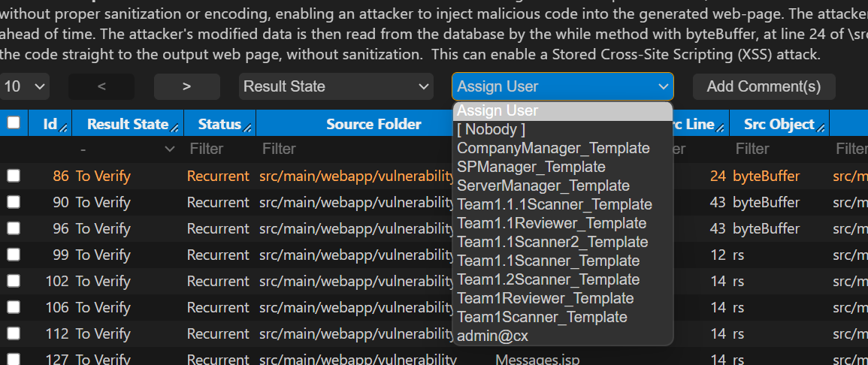This screenshot has width=868, height=365.
Task: Check the box for result 99
Action: point(14,255)
